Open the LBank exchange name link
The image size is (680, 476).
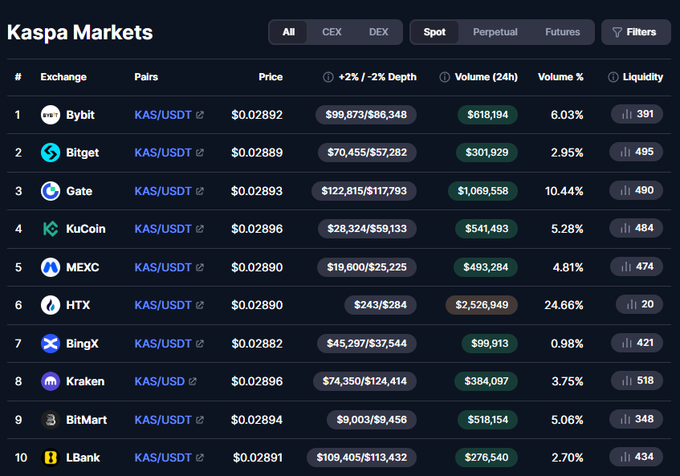pyautogui.click(x=83, y=458)
